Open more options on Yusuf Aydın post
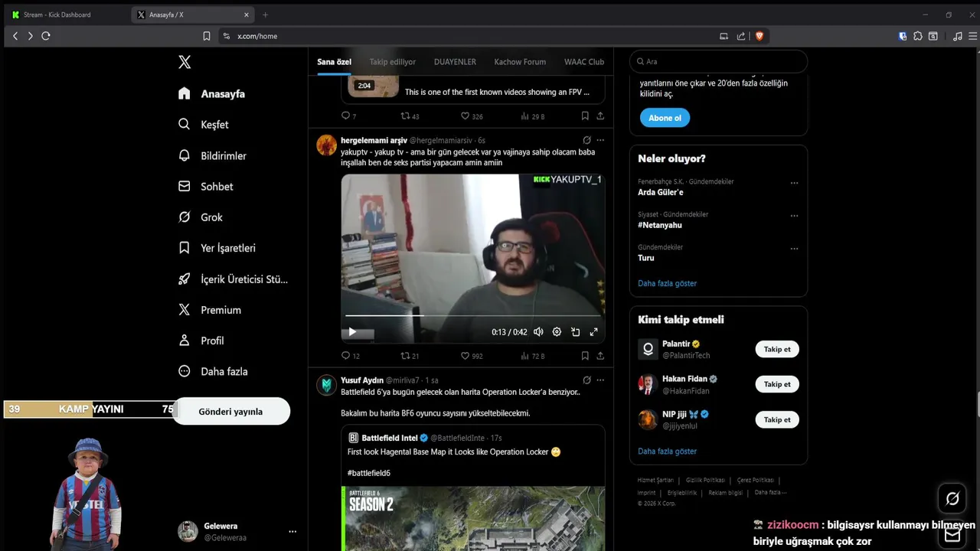 point(600,380)
